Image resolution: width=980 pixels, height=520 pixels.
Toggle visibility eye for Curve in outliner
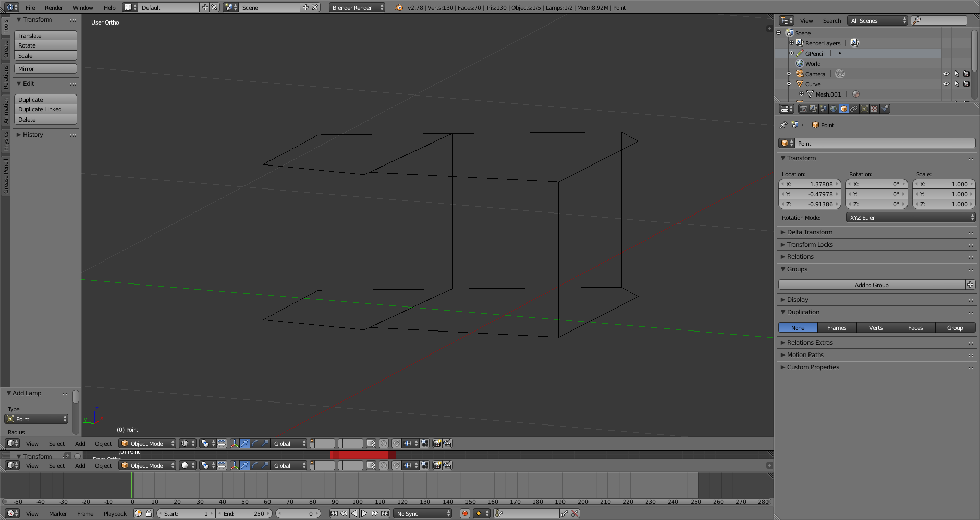pos(946,84)
